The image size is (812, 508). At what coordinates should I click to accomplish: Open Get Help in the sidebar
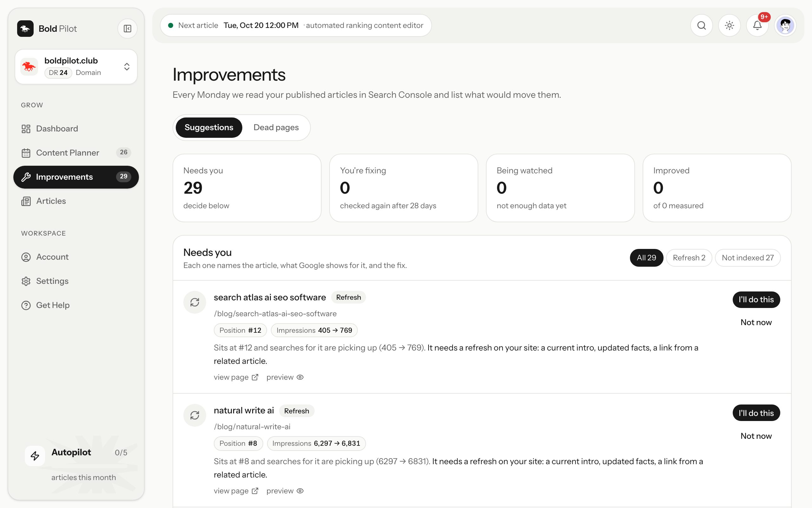(x=76, y=305)
